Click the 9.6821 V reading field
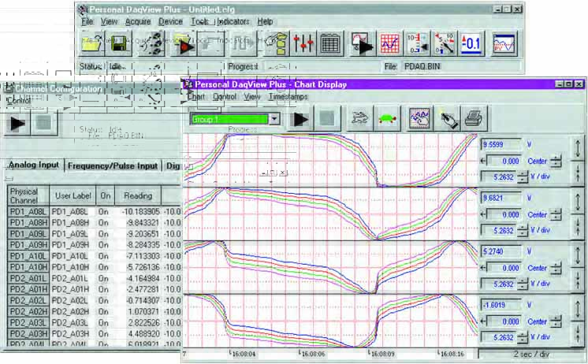 tap(501, 198)
